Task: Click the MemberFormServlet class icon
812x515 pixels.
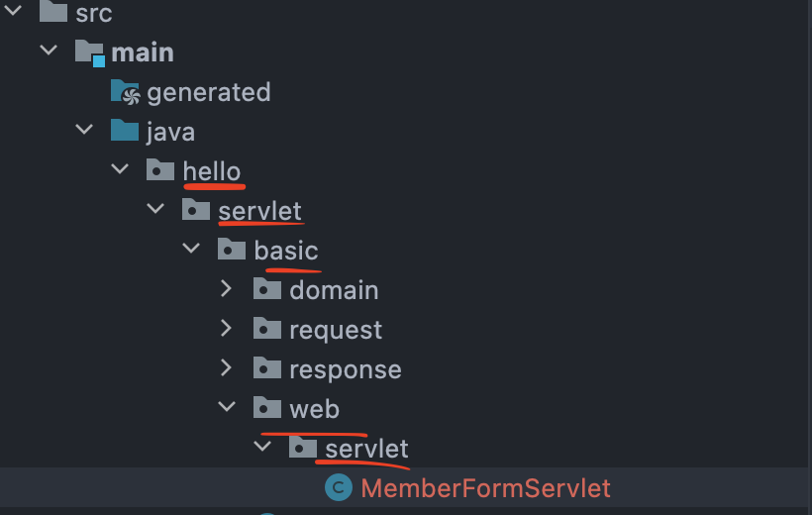Action: (x=338, y=487)
